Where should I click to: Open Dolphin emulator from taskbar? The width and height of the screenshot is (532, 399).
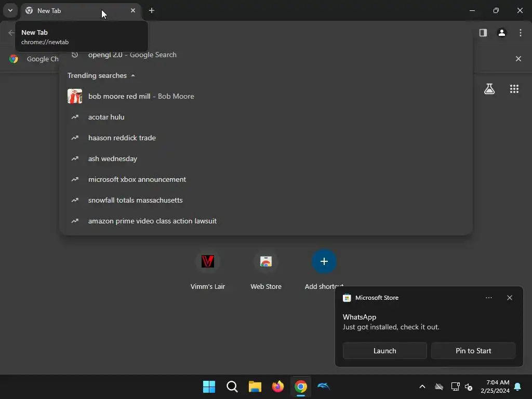click(324, 387)
